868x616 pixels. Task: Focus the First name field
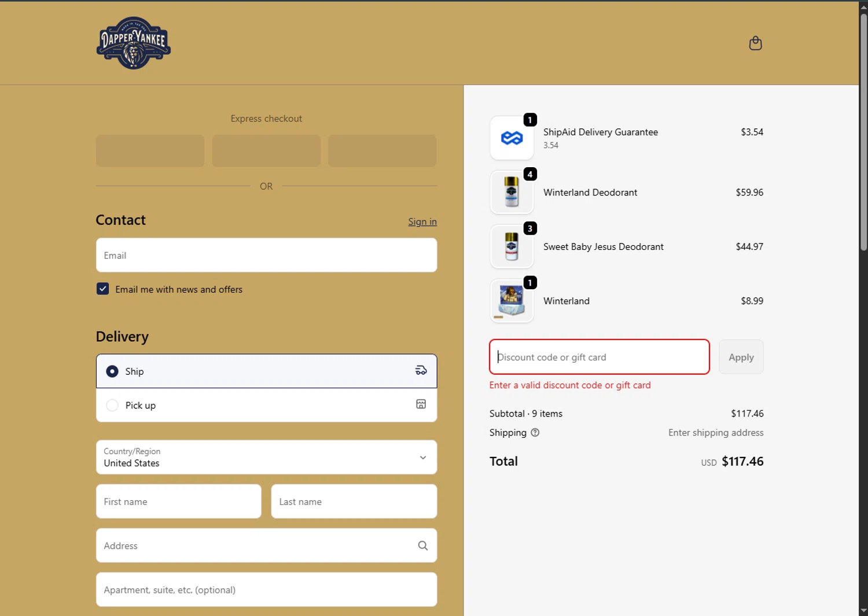(179, 501)
